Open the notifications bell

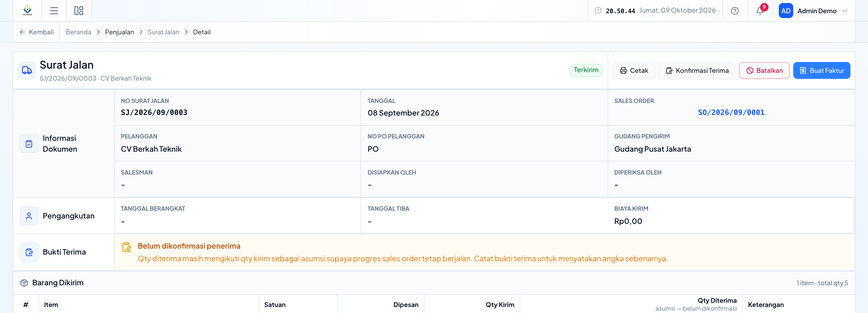click(x=760, y=11)
